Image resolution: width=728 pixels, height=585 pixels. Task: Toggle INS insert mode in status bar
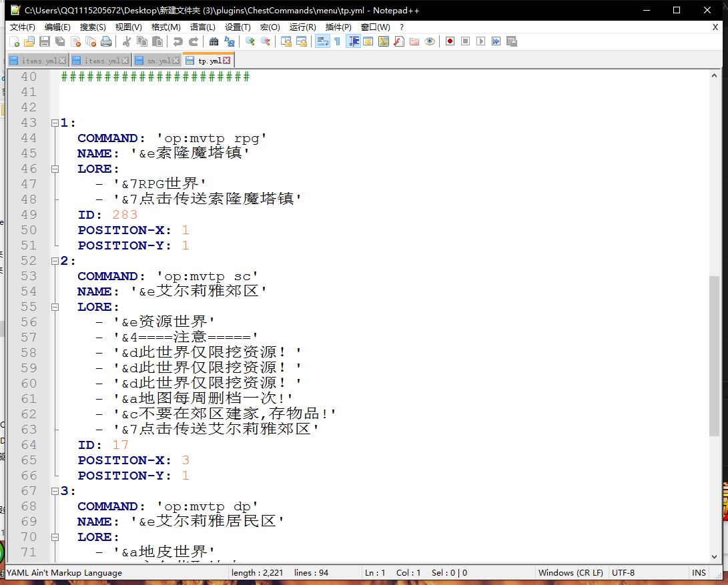[x=699, y=573]
